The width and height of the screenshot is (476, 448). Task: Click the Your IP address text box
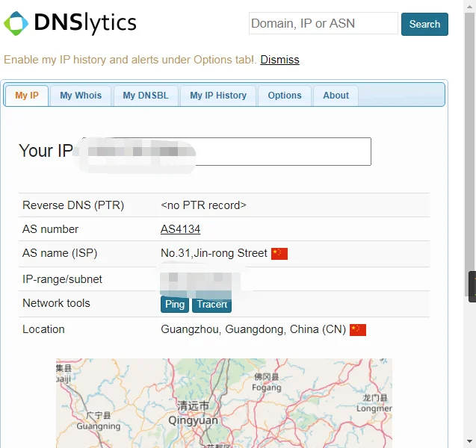226,152
